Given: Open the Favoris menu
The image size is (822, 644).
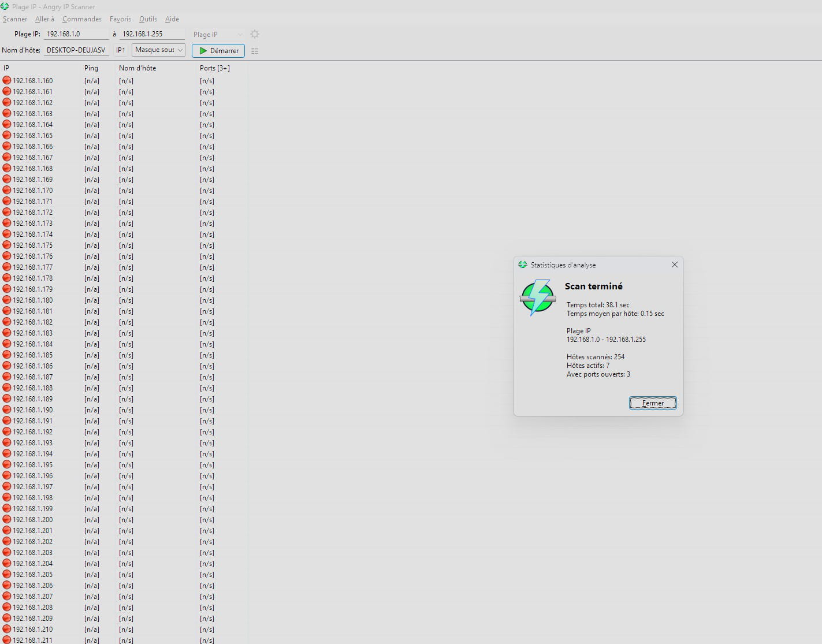Looking at the screenshot, I should click(x=120, y=19).
